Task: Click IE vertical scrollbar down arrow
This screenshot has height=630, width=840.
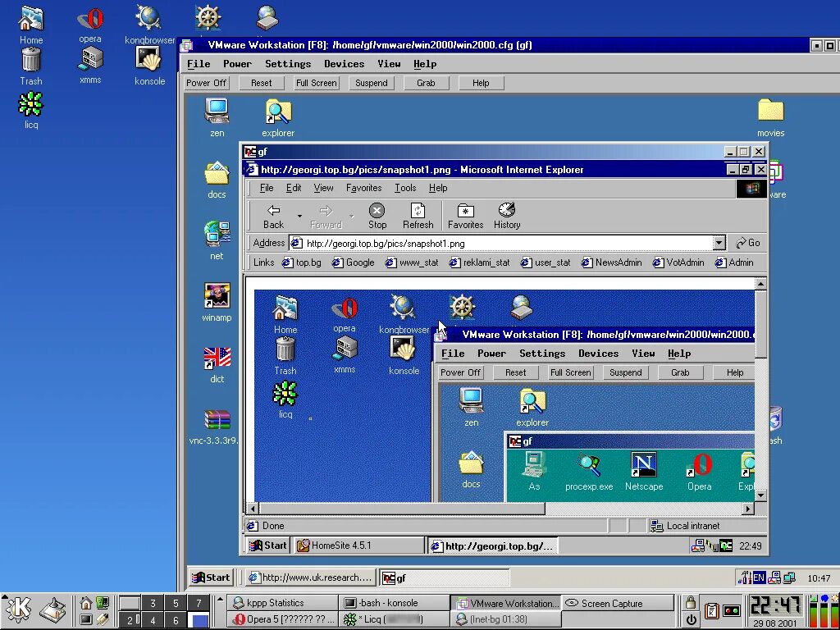Action: (x=760, y=495)
